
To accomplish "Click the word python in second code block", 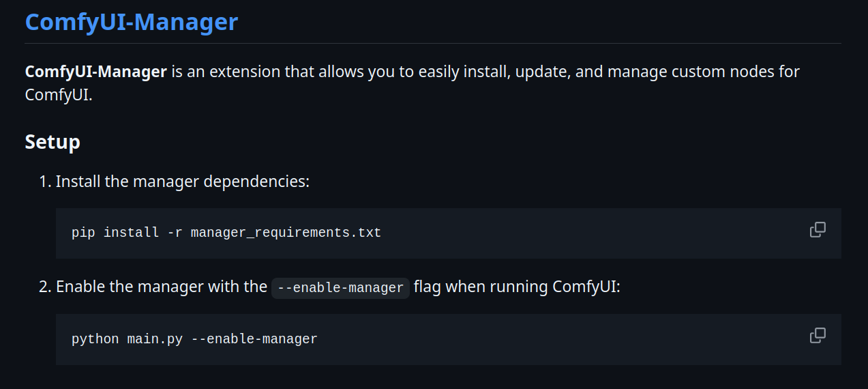I will pos(95,339).
